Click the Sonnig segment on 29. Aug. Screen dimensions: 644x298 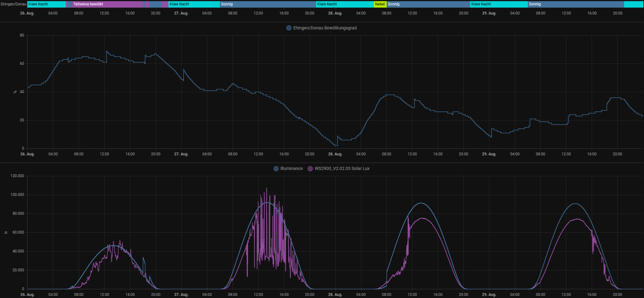pyautogui.click(x=575, y=4)
